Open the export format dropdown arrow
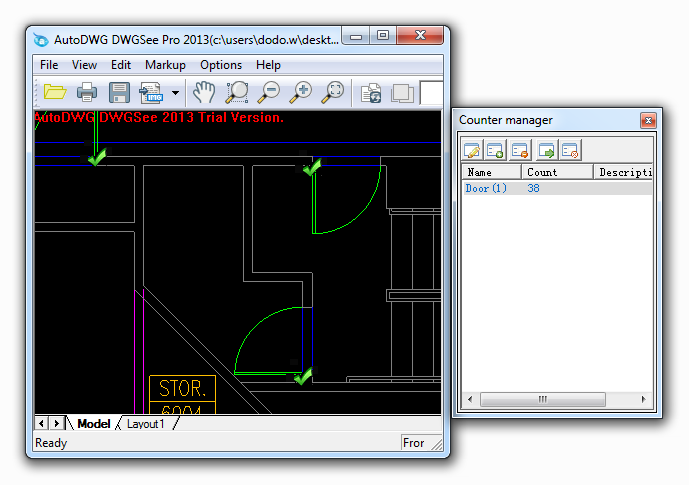689x485 pixels. pos(175,93)
